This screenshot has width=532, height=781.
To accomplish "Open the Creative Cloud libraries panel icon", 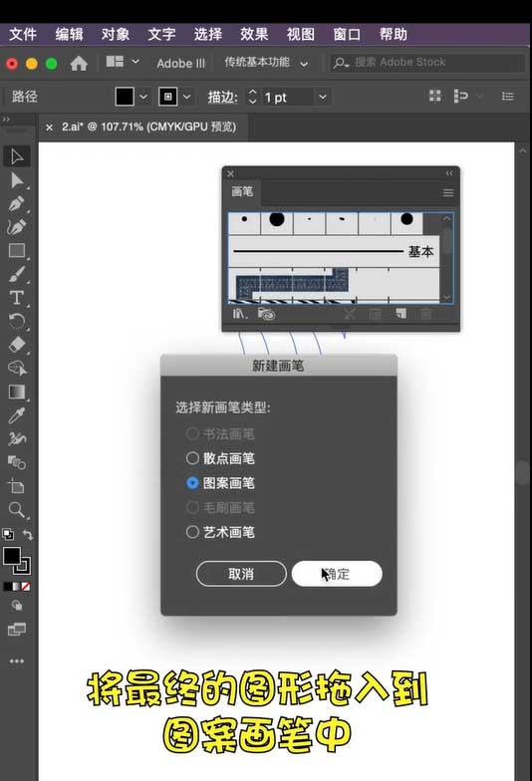I will (x=266, y=314).
